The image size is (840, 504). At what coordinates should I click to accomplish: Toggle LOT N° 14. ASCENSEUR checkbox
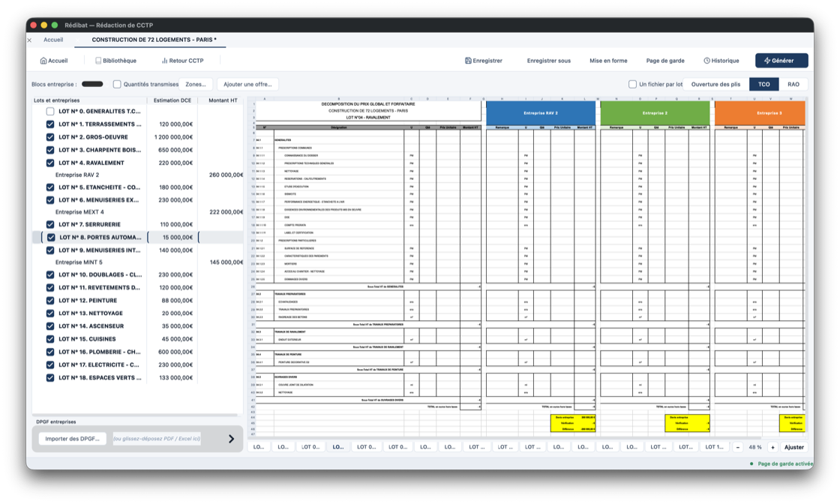pos(50,326)
